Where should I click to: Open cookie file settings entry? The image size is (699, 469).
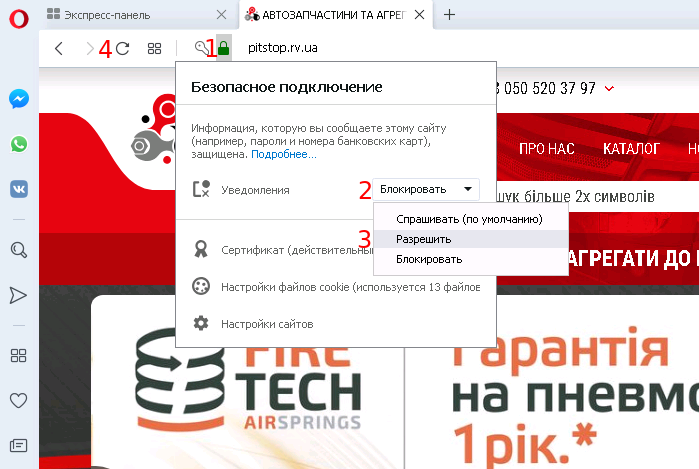336,287
